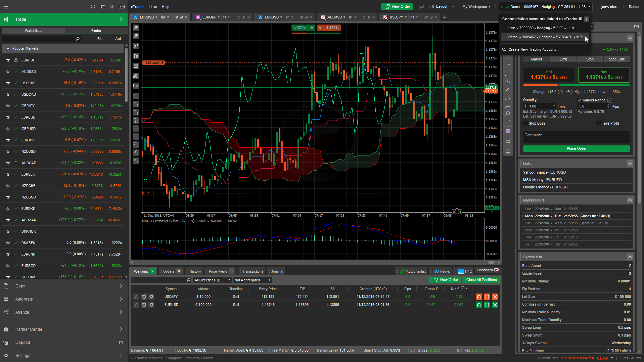The width and height of the screenshot is (644, 362).
Task: Open the Not Aggregated dropdown
Action: pos(252,280)
